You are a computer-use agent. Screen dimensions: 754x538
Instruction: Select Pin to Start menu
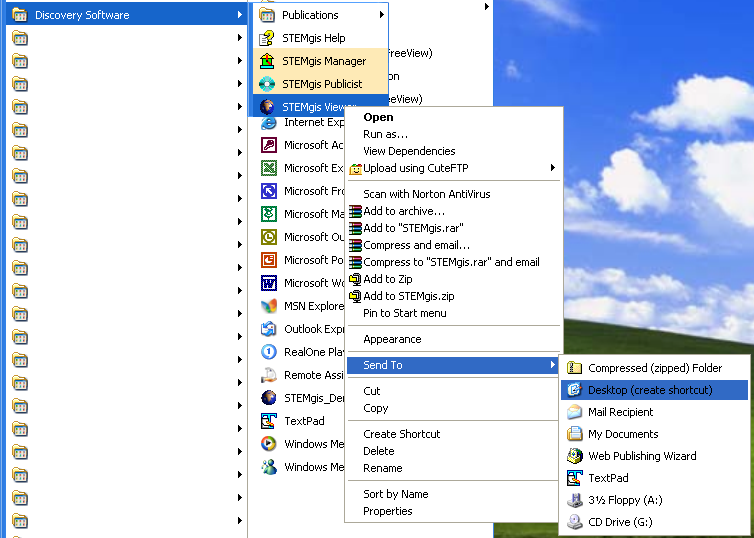point(405,313)
